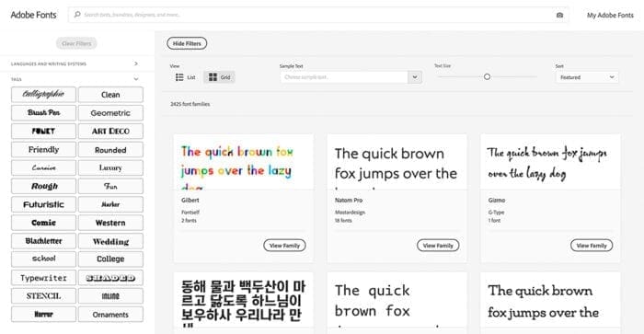The width and height of the screenshot is (644, 334).
Task: Filter fonts by Wedding tag
Action: click(x=110, y=241)
